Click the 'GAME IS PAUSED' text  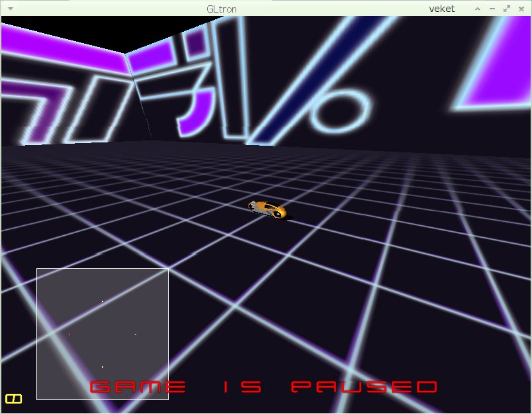[263, 387]
